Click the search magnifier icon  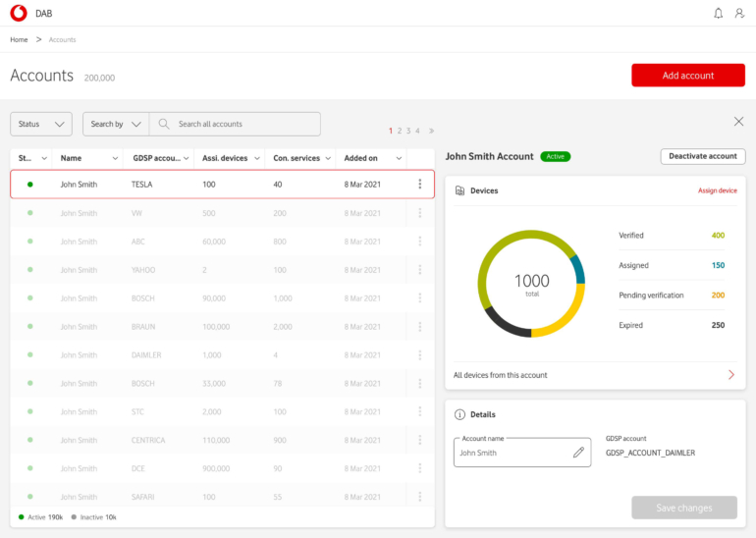[x=164, y=124]
